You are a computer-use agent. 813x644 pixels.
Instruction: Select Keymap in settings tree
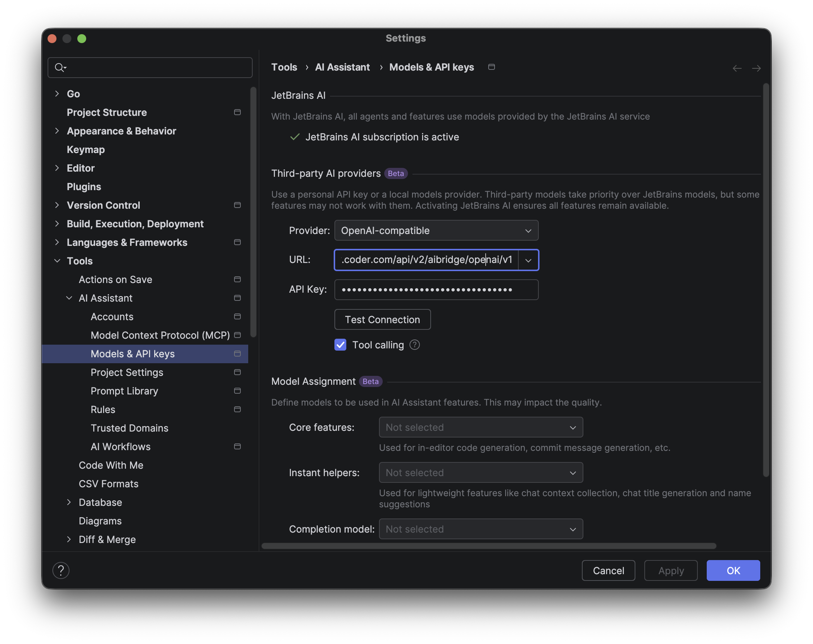coord(85,150)
